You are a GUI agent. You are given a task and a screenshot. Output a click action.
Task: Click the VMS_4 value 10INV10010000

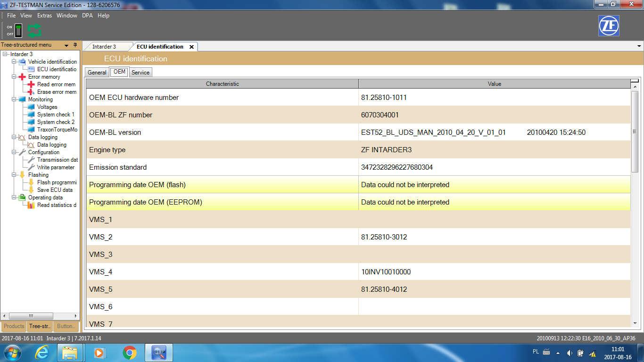pos(386,272)
